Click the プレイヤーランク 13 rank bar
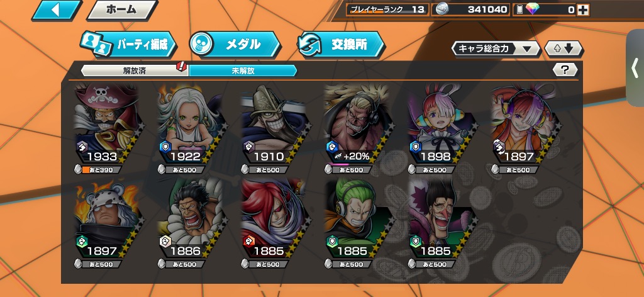644x297 pixels. [x=387, y=9]
